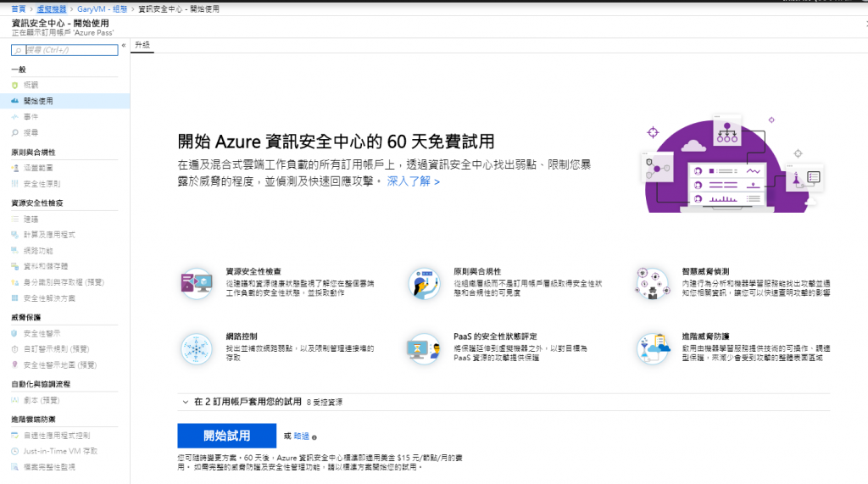Viewport: 868px width, 484px height.
Task: Click the 一般 section header in the menu
Action: 19,70
